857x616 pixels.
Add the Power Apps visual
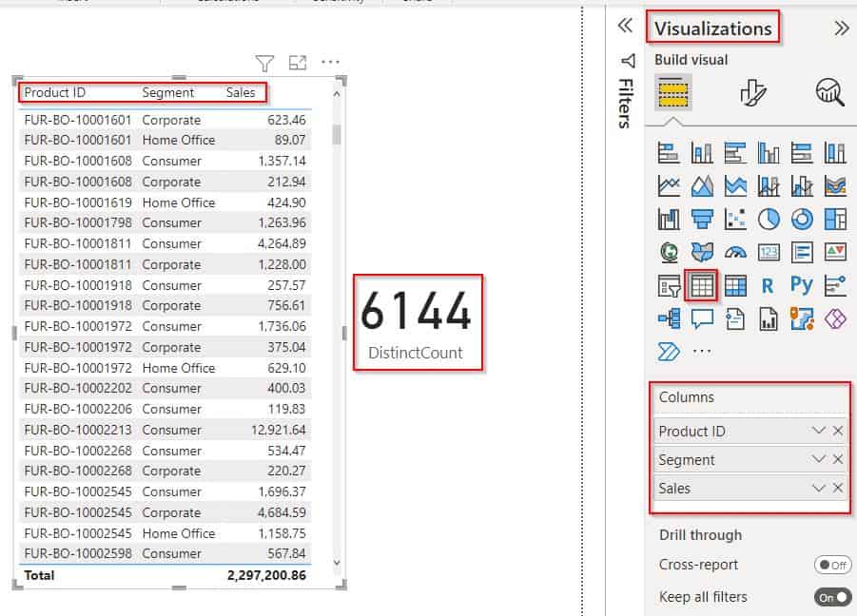[x=835, y=318]
